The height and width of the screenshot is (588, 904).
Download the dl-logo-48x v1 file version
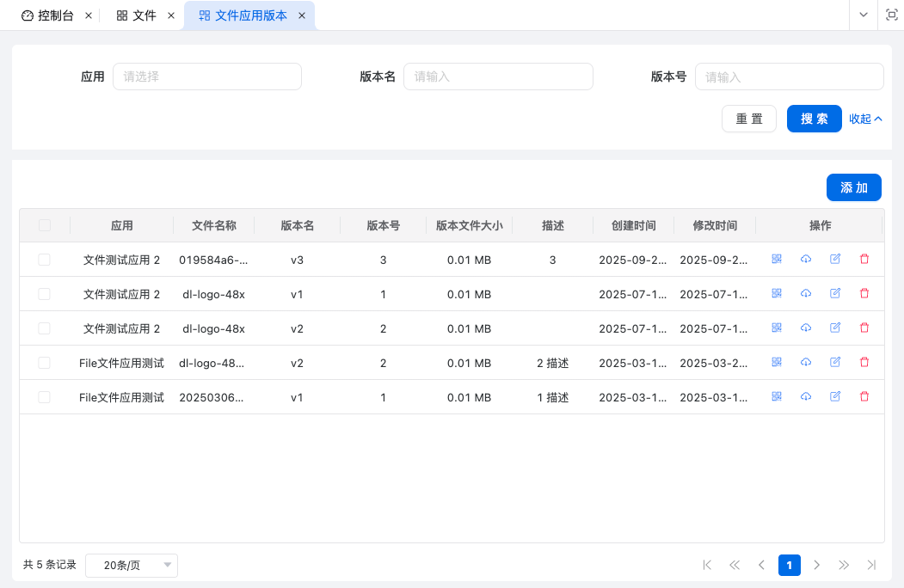pos(806,293)
